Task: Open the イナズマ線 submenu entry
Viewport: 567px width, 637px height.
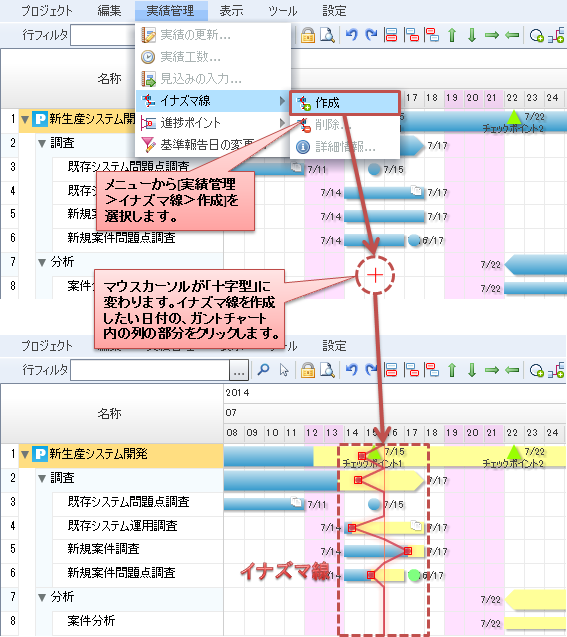Action: point(213,101)
